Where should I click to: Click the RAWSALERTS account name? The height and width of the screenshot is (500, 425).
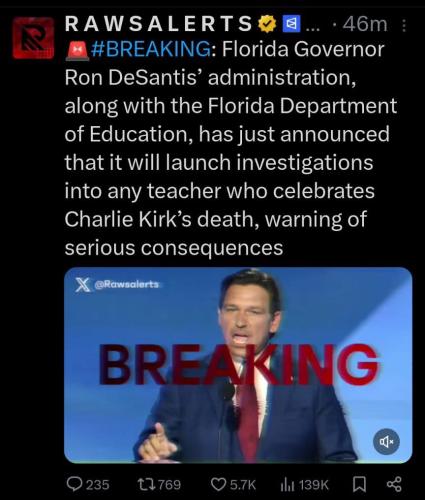click(x=159, y=24)
